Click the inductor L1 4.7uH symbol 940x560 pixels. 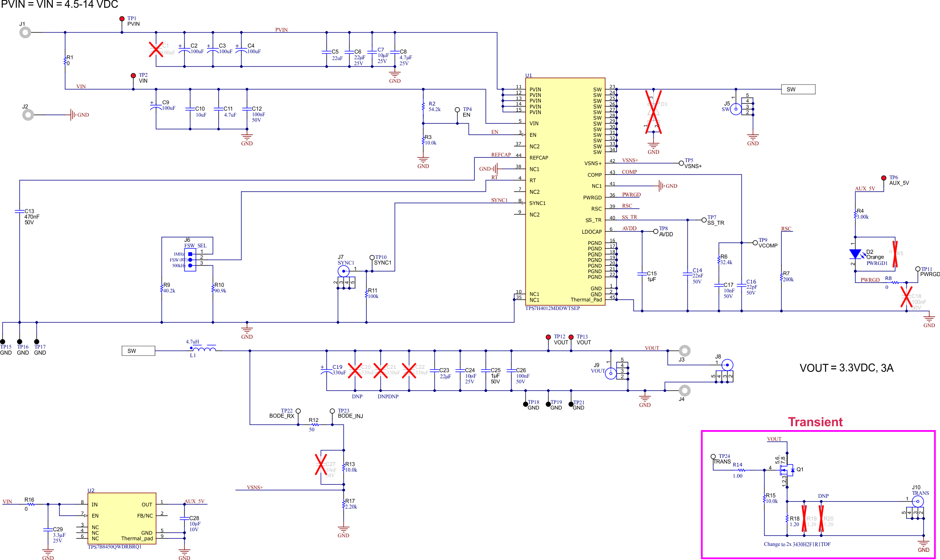pyautogui.click(x=204, y=348)
